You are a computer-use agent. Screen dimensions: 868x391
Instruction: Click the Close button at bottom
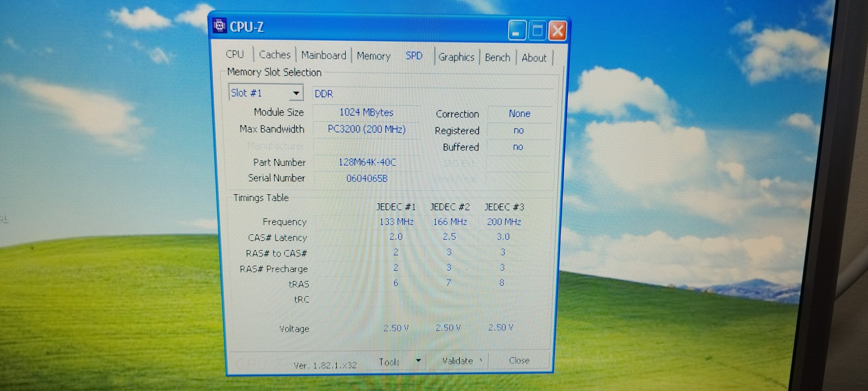[x=519, y=360]
